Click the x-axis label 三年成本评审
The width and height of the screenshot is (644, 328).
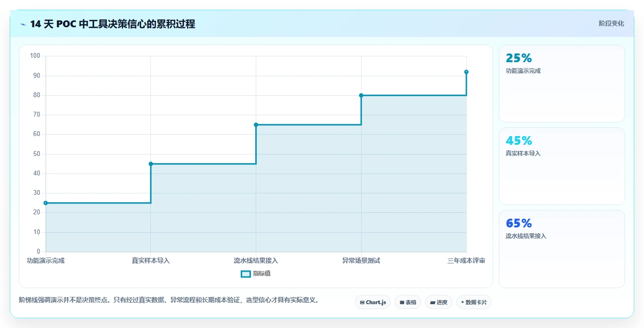pos(466,261)
